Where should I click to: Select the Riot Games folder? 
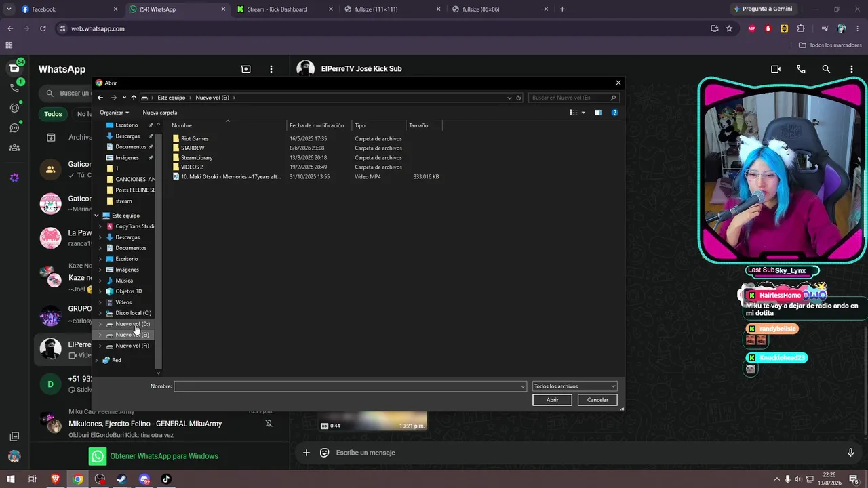coord(195,139)
